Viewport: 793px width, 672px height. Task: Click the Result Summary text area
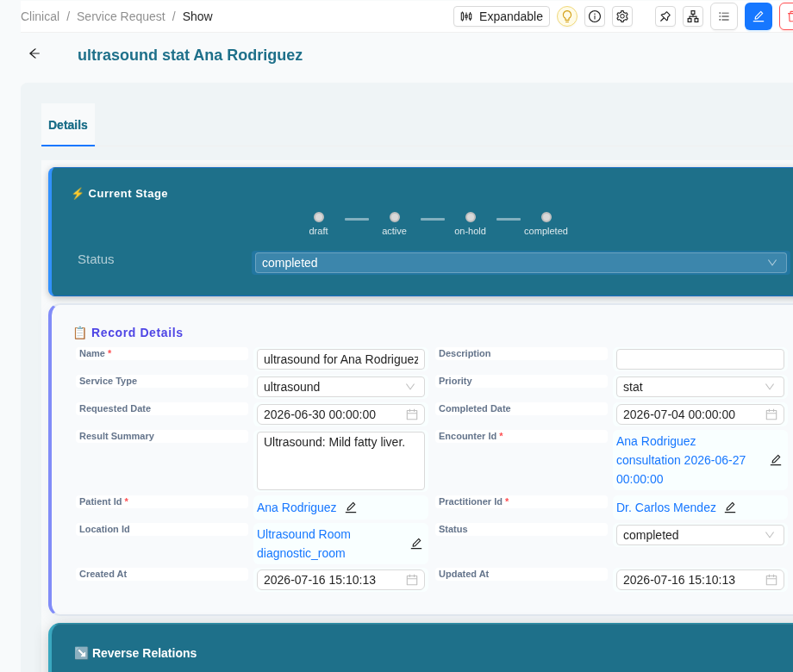tap(340, 461)
